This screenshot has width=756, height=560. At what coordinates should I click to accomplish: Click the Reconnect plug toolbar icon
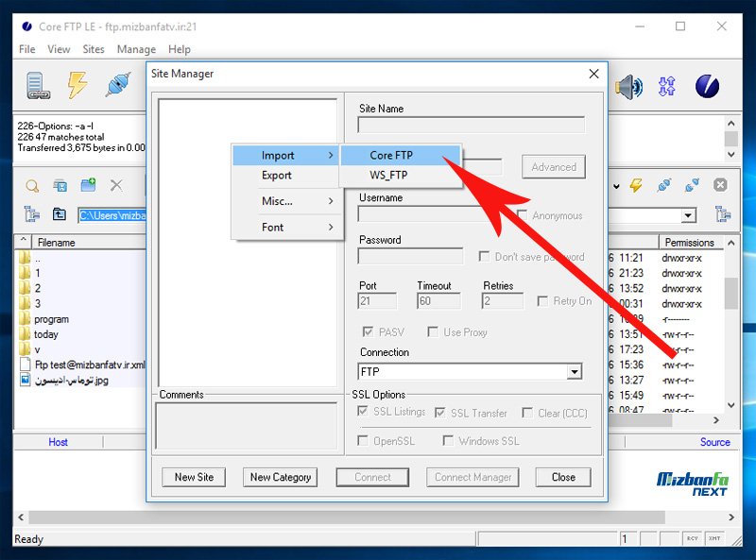click(118, 85)
